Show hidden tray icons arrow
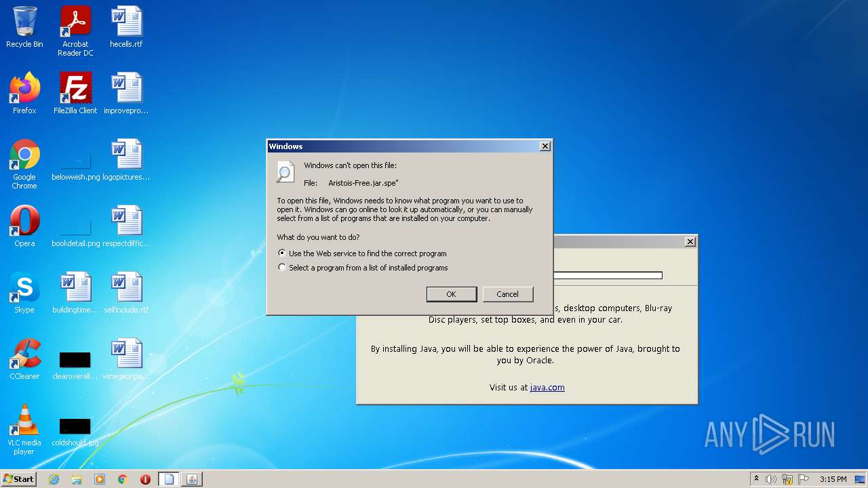Viewport: 868px width, 488px height. 756,479
